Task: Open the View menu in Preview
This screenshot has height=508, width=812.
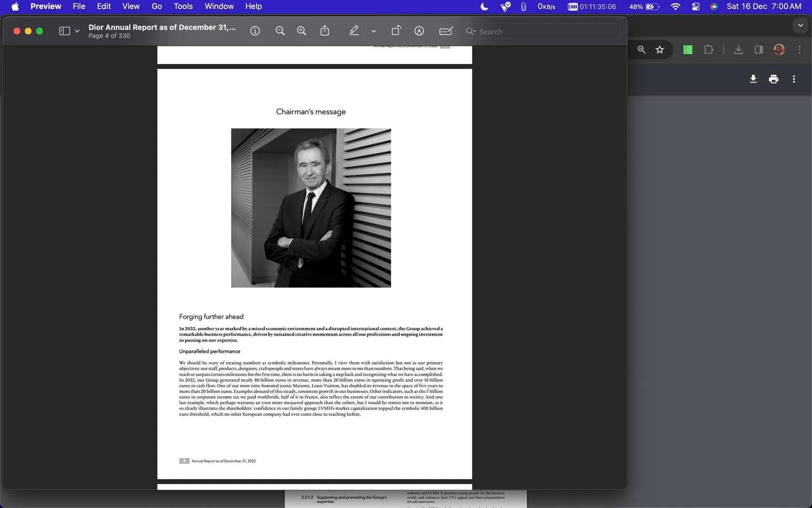Action: click(130, 6)
